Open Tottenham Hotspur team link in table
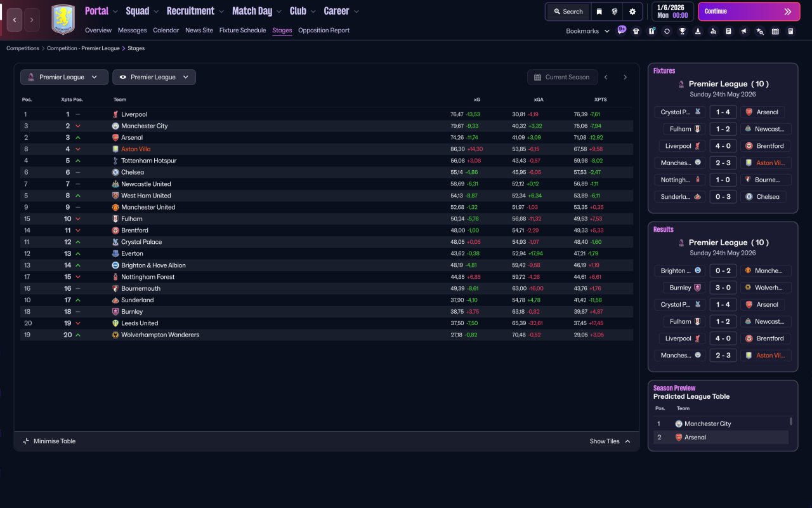The width and height of the screenshot is (812, 508). 148,161
